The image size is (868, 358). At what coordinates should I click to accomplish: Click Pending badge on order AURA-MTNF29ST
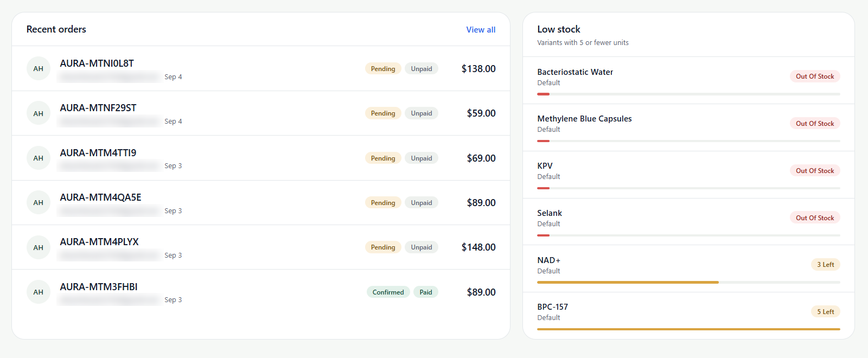383,113
